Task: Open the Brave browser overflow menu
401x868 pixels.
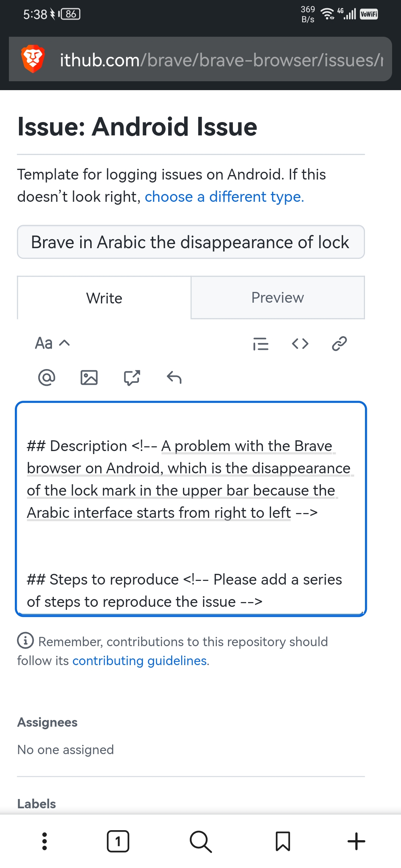Action: click(x=45, y=841)
